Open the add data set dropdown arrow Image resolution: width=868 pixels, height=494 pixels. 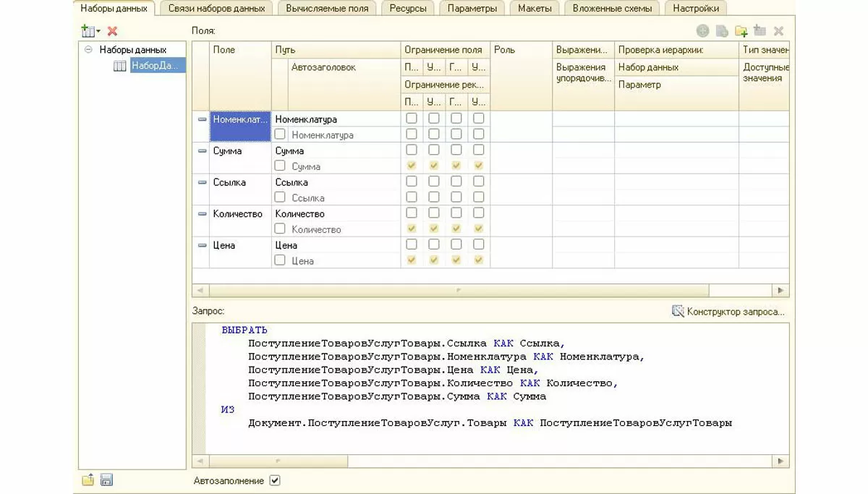[98, 31]
